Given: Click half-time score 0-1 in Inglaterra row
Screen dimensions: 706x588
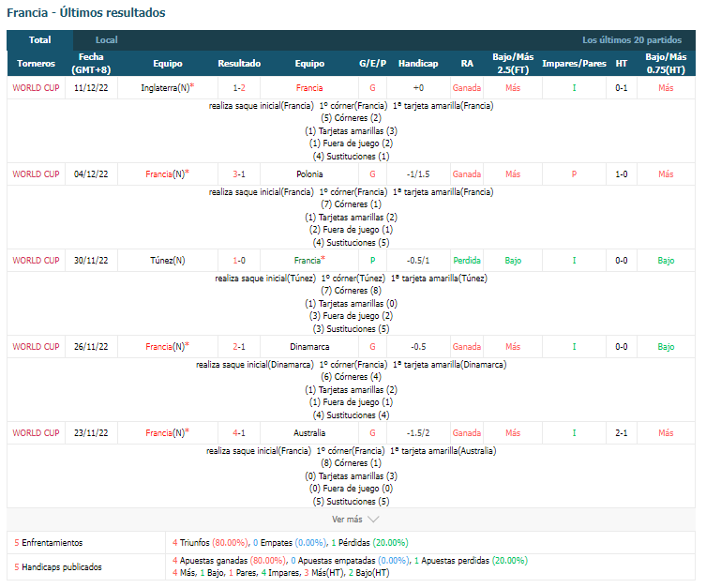Looking at the screenshot, I should pyautogui.click(x=622, y=88).
